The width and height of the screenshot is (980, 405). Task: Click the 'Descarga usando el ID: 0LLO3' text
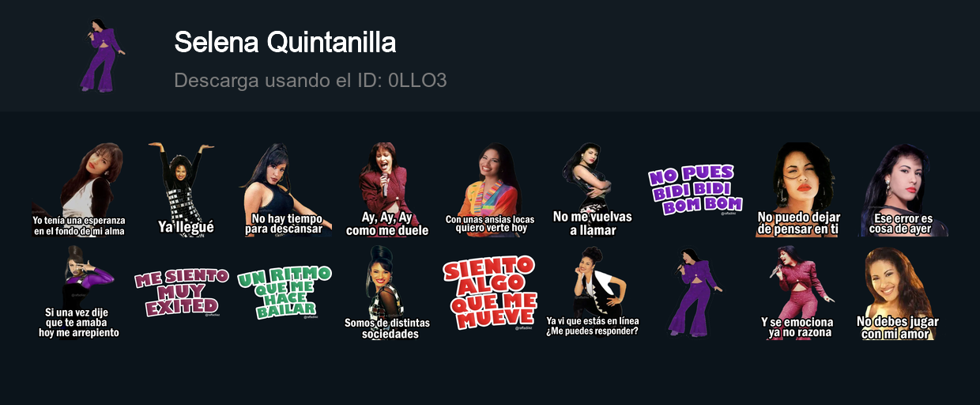311,81
